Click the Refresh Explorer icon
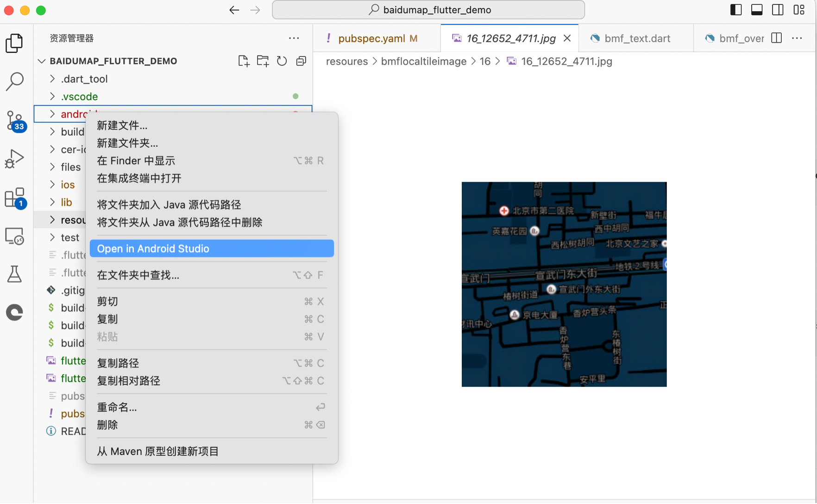This screenshot has height=504, width=817. [x=282, y=61]
